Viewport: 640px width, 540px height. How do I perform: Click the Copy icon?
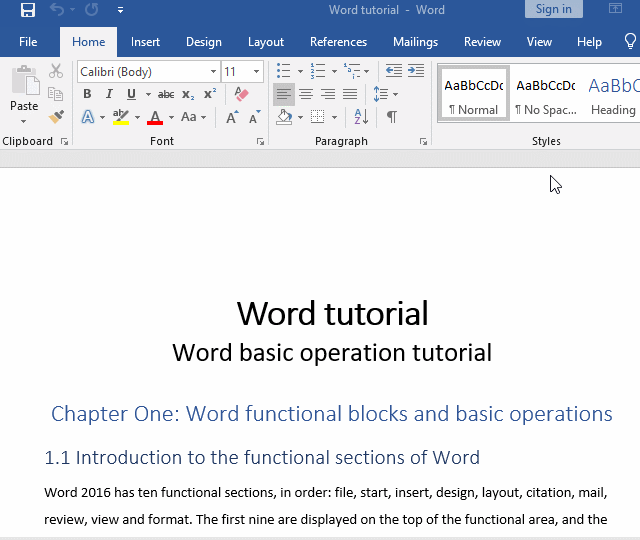click(x=55, y=94)
